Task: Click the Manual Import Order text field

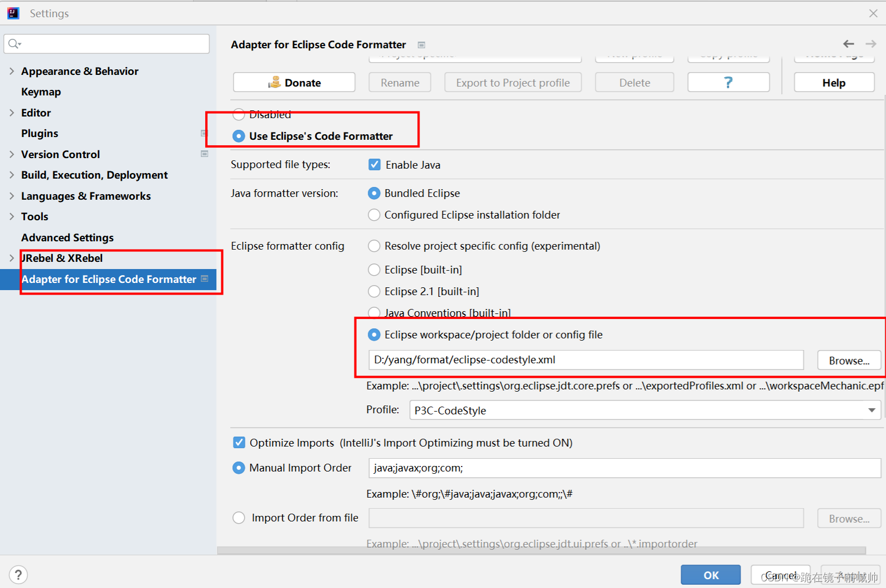Action: pos(625,468)
